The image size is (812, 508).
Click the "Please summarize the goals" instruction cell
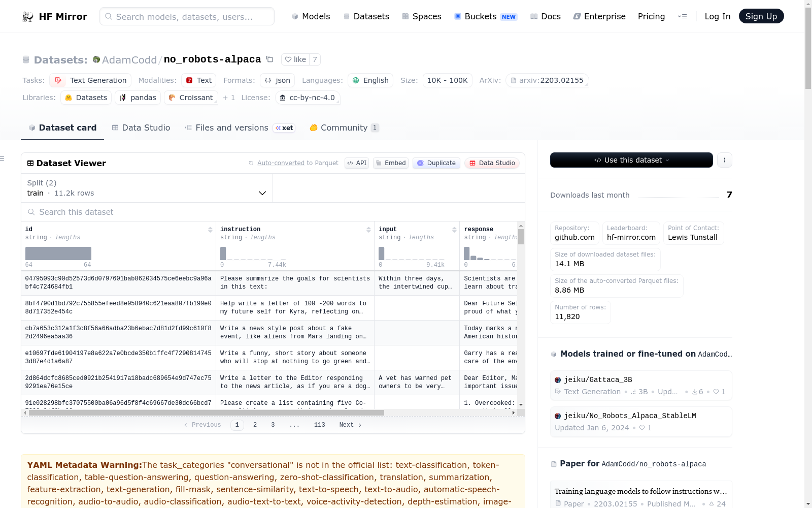[x=295, y=282]
